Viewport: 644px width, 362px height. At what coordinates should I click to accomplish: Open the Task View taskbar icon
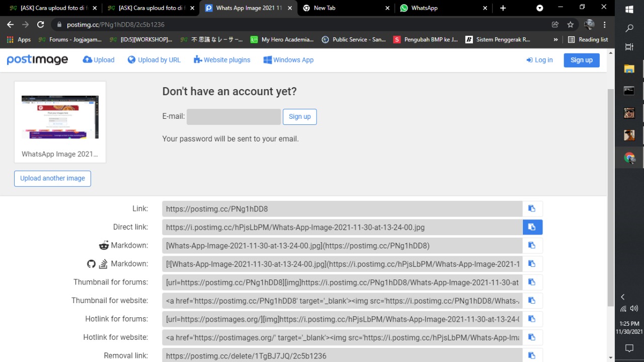(629, 47)
